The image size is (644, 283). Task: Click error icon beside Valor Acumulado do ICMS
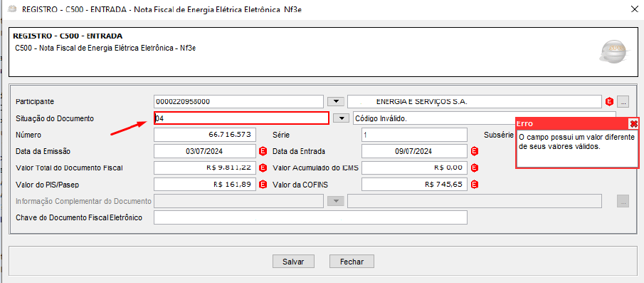[x=475, y=168]
